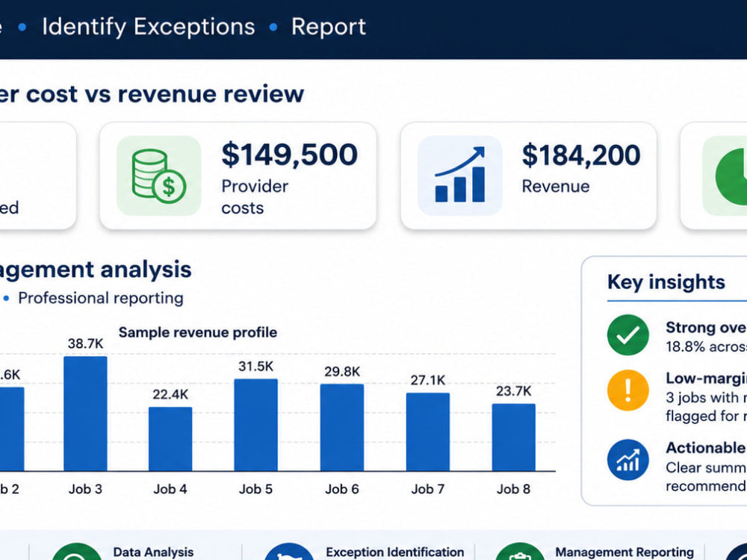Click the Job 4 axis label

pyautogui.click(x=170, y=489)
